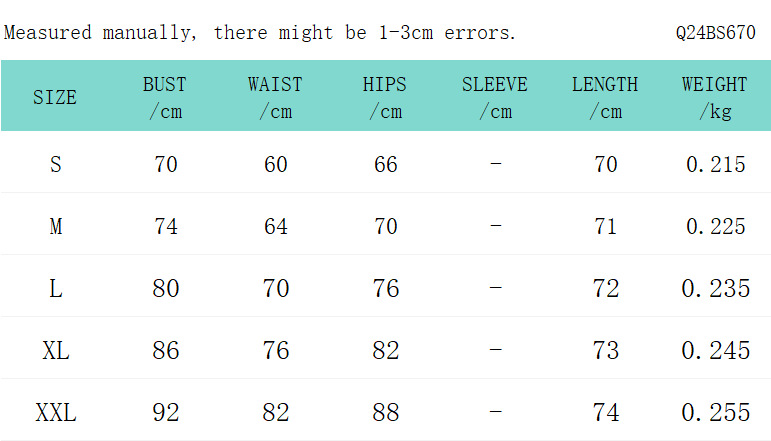Click the weight value 0.215 for size S

[715, 164]
